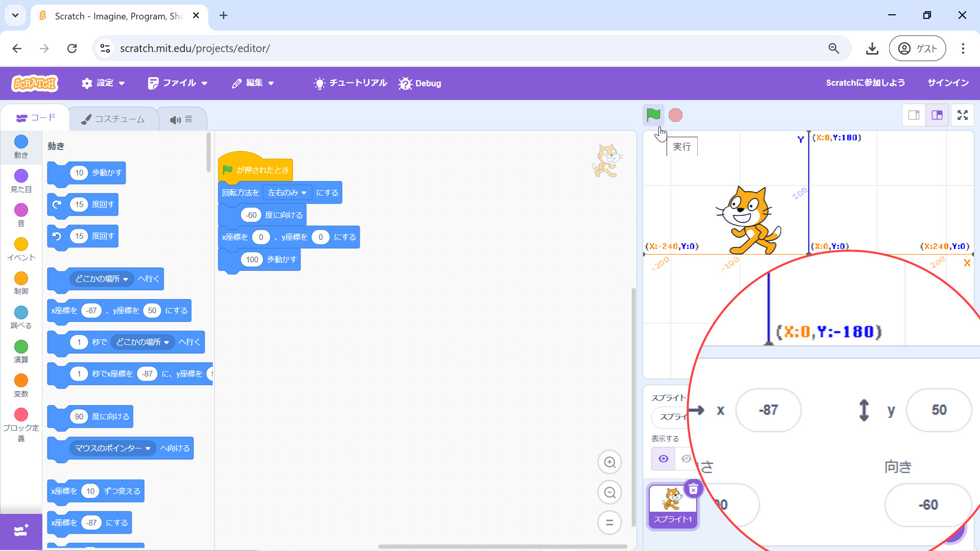The height and width of the screenshot is (551, 980).
Task: Click the サインイン link
Action: click(x=948, y=83)
